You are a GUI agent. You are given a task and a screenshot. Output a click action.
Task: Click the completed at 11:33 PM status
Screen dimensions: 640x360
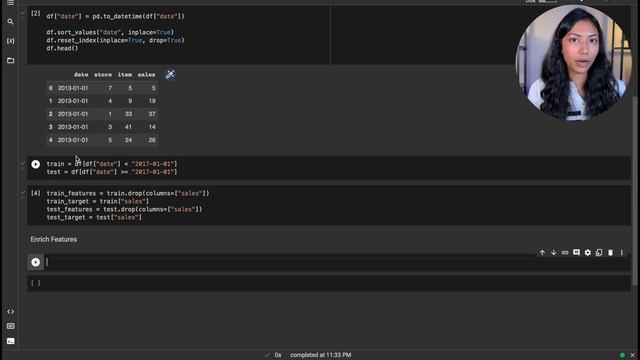coord(320,355)
